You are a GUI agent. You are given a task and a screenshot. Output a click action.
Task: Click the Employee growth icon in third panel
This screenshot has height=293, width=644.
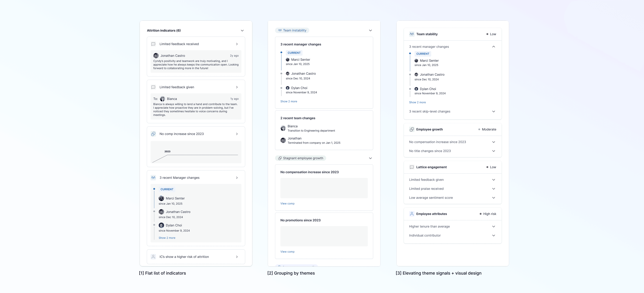point(412,130)
